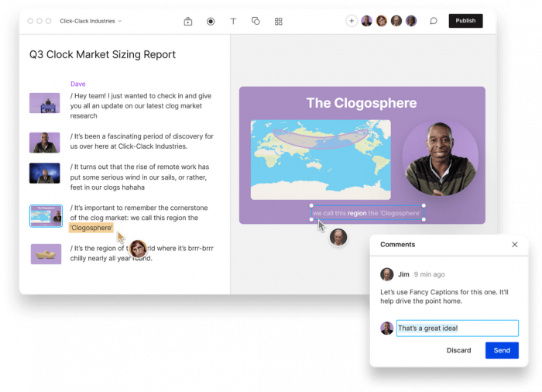Click Jim's comment text about Fancy Captions
The height and width of the screenshot is (392, 542).
[x=444, y=297]
